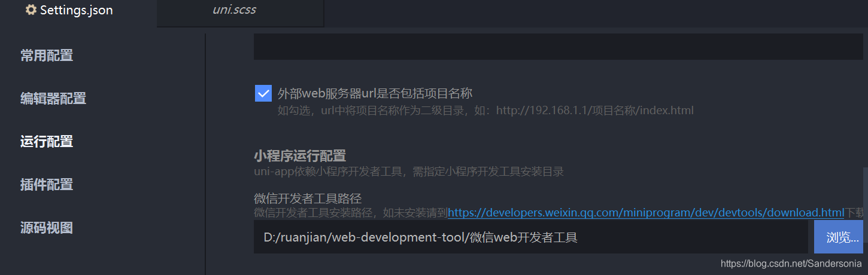Click the uni-app依赖小程序开发者工具 description line
868x275 pixels.
pyautogui.click(x=409, y=172)
